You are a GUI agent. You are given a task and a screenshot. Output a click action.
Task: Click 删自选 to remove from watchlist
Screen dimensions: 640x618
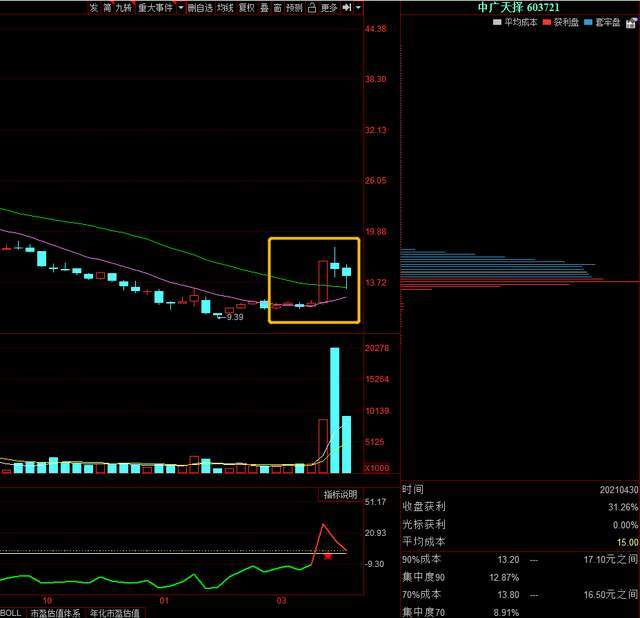click(200, 8)
